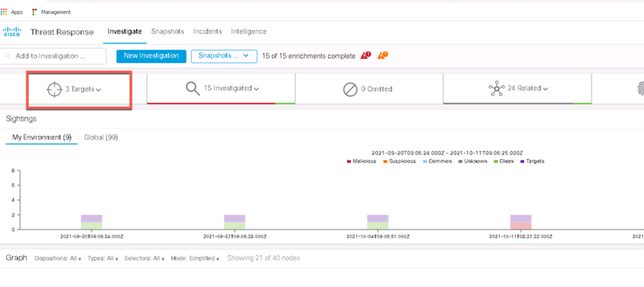Click the Graph section heading
Viewport: 644px width, 287px height.
click(x=16, y=258)
